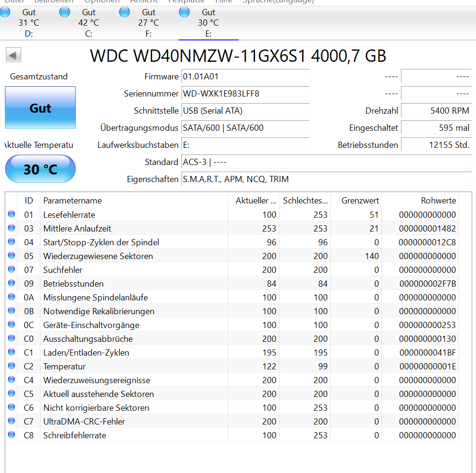Click status orb of Wiederzugewiesene Sektoren
The width and height of the screenshot is (476, 473).
tap(11, 255)
